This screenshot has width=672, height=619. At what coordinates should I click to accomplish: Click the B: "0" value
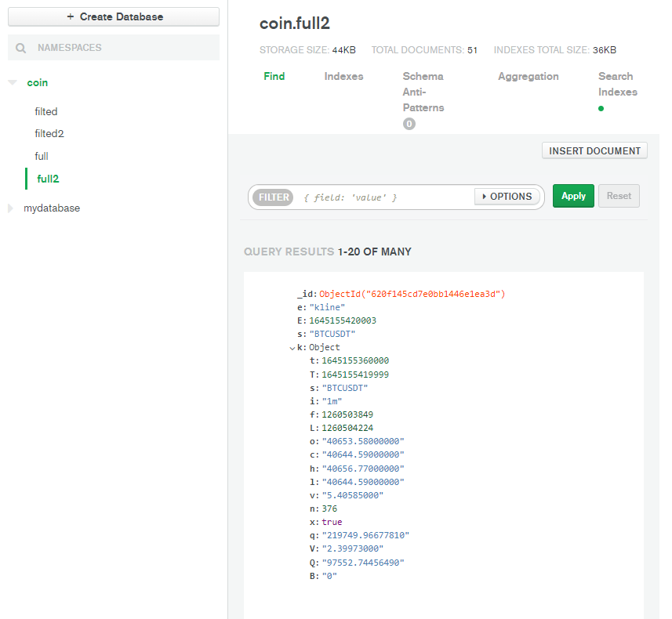coord(329,576)
